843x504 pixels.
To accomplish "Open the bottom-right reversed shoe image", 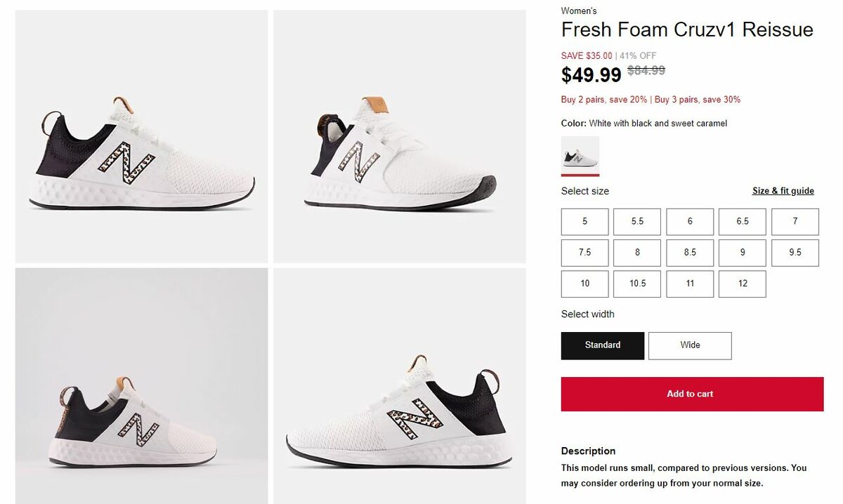I will pyautogui.click(x=400, y=385).
